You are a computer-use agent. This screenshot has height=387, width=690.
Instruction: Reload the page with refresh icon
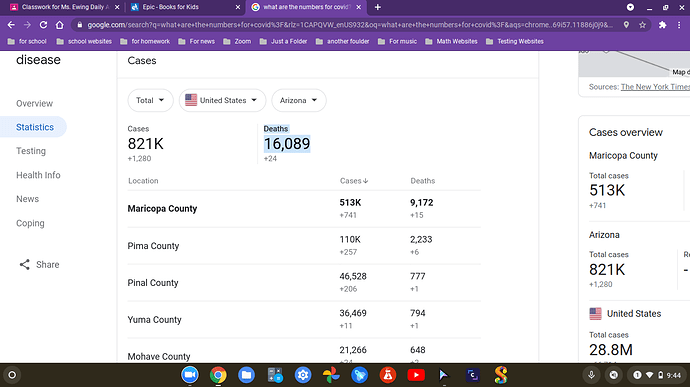[x=43, y=25]
